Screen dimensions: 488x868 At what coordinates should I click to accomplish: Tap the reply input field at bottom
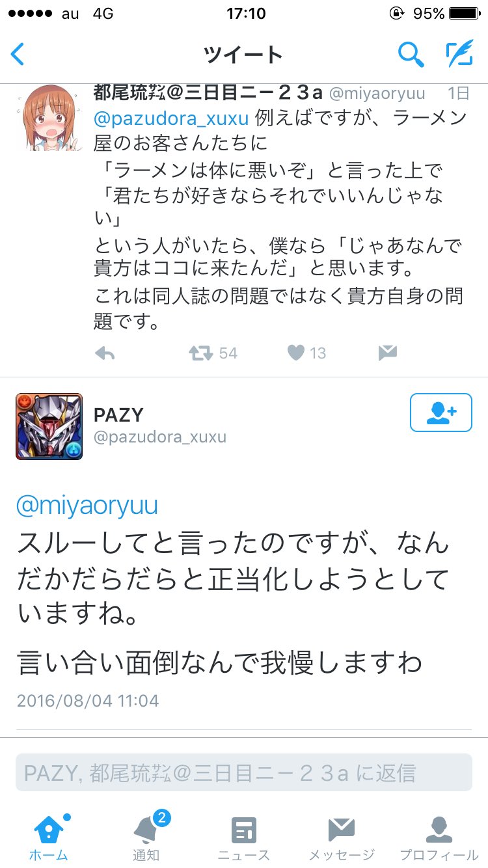pos(244,772)
